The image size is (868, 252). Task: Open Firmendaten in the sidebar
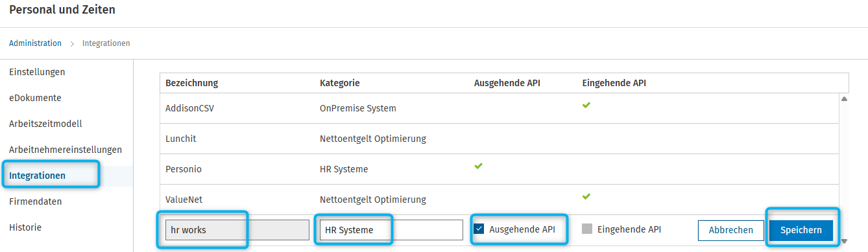(36, 201)
